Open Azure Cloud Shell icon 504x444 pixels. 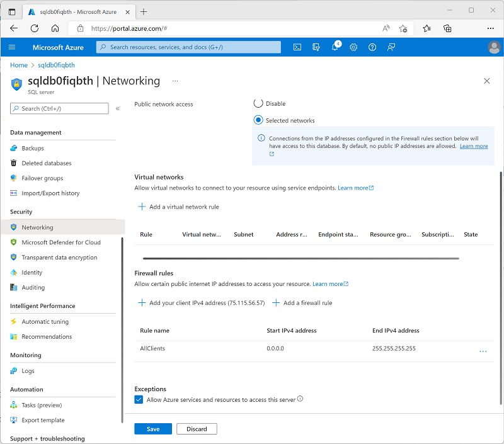(x=297, y=47)
